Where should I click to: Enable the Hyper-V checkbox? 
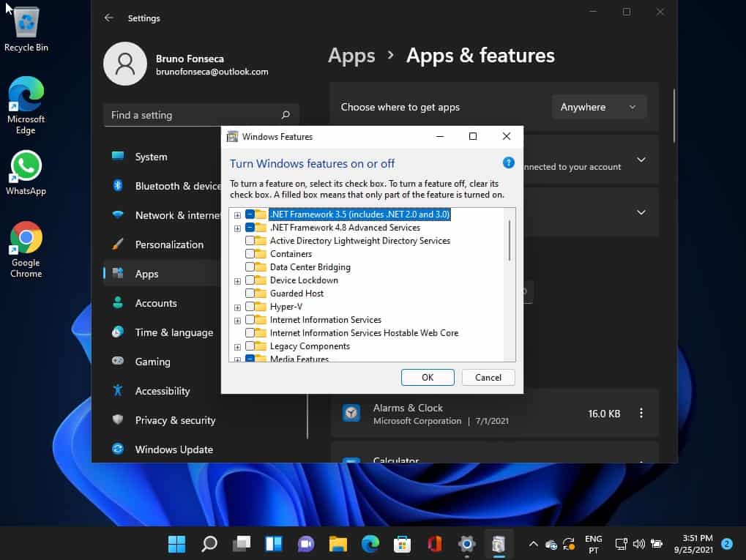250,307
